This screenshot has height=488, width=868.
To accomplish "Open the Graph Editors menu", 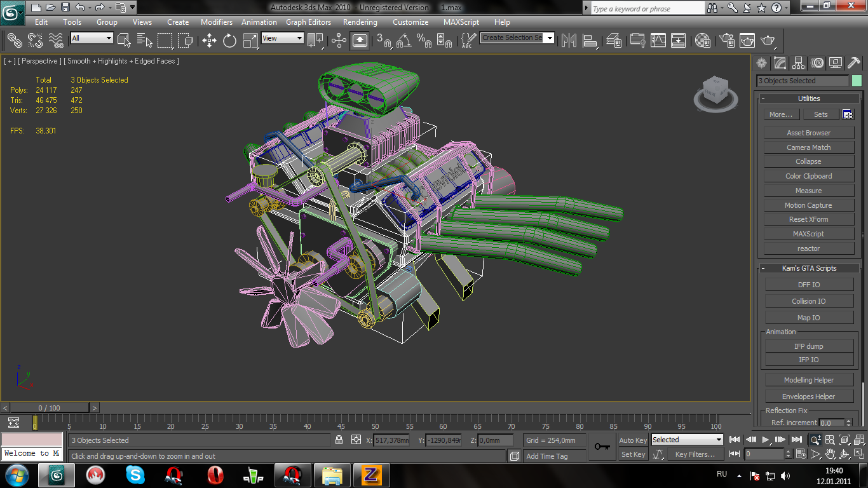I will pos(308,22).
